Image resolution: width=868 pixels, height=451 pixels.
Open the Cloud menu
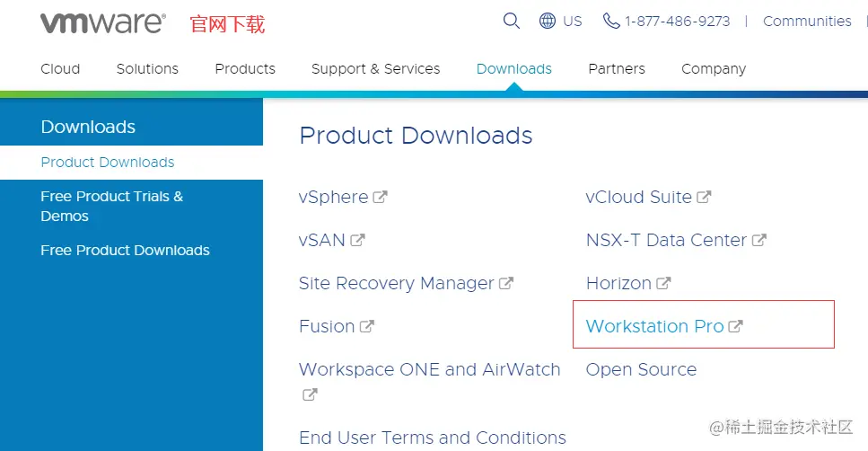pyautogui.click(x=60, y=68)
